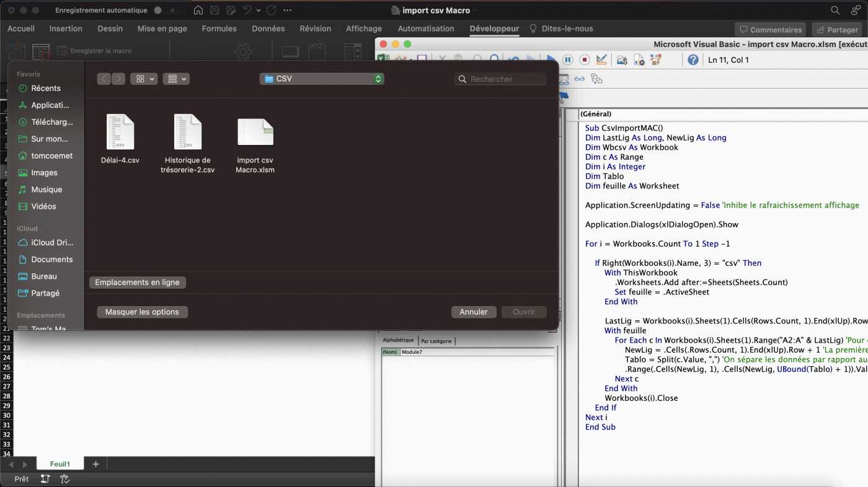The width and height of the screenshot is (868, 487).
Task: Select the Délai-4.csv file
Action: pos(120,139)
